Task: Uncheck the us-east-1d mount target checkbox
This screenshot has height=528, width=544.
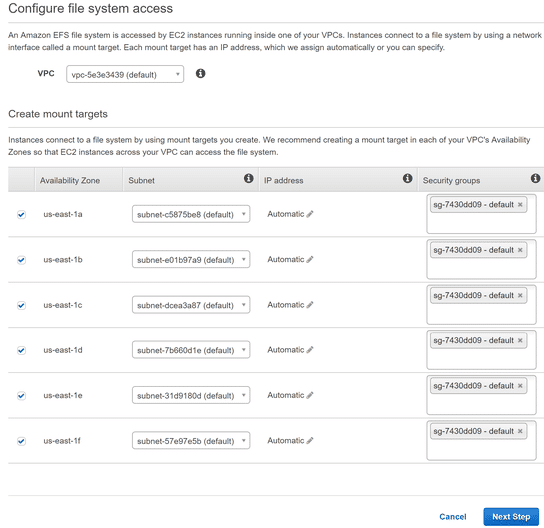Action: (x=22, y=350)
